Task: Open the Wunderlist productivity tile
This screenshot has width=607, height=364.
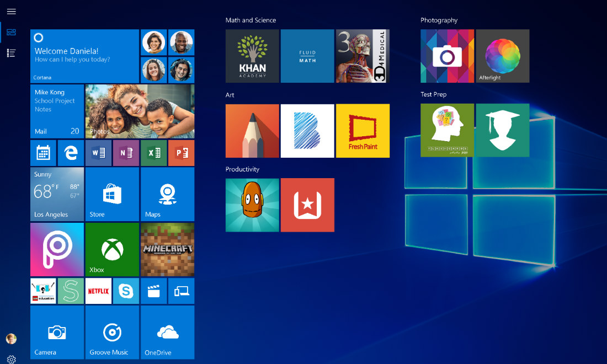Action: (307, 205)
